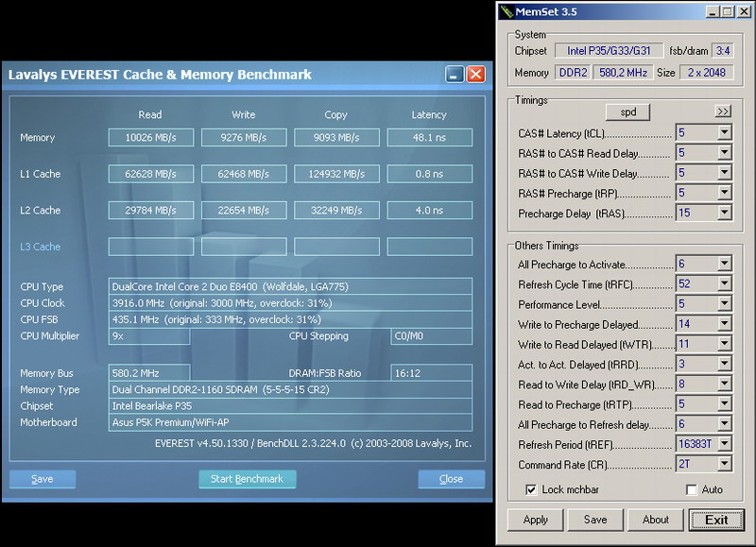This screenshot has height=547, width=756.
Task: Click the L1 Cache Copy value 124932 MB/s
Action: tap(336, 174)
